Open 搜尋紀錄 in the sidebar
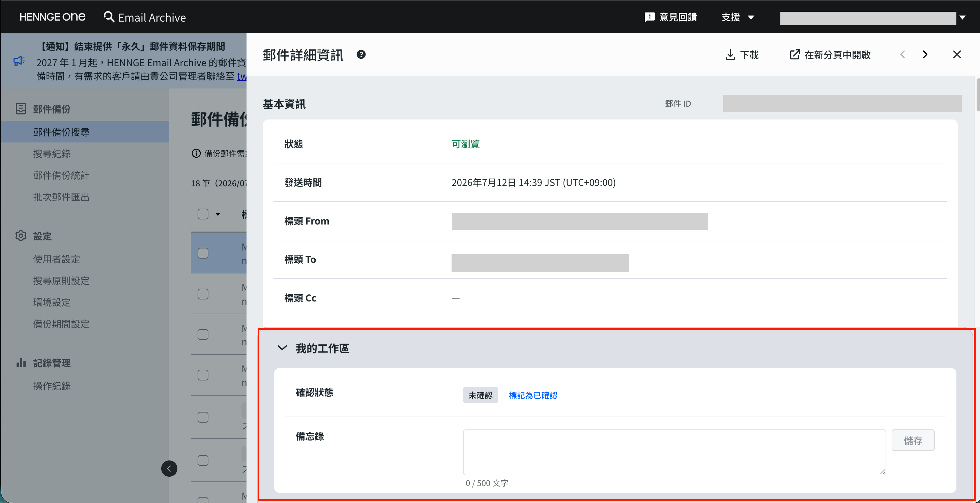The image size is (980, 503). click(x=52, y=154)
